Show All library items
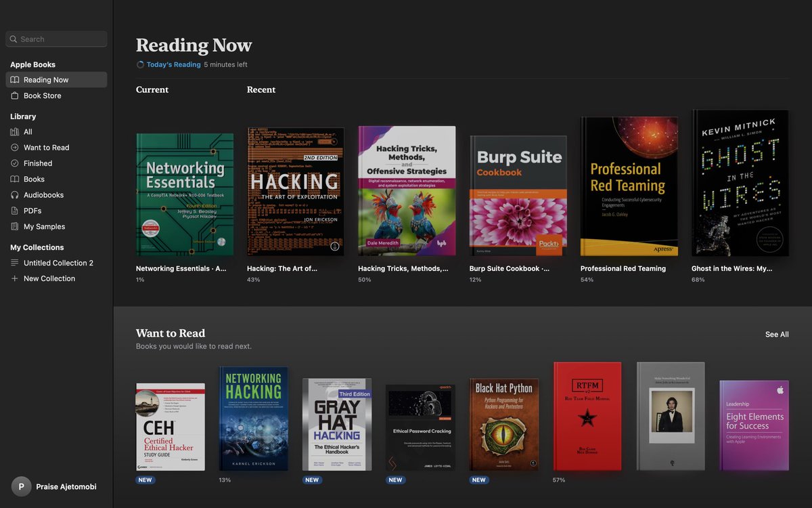The width and height of the screenshot is (812, 508). point(56,132)
